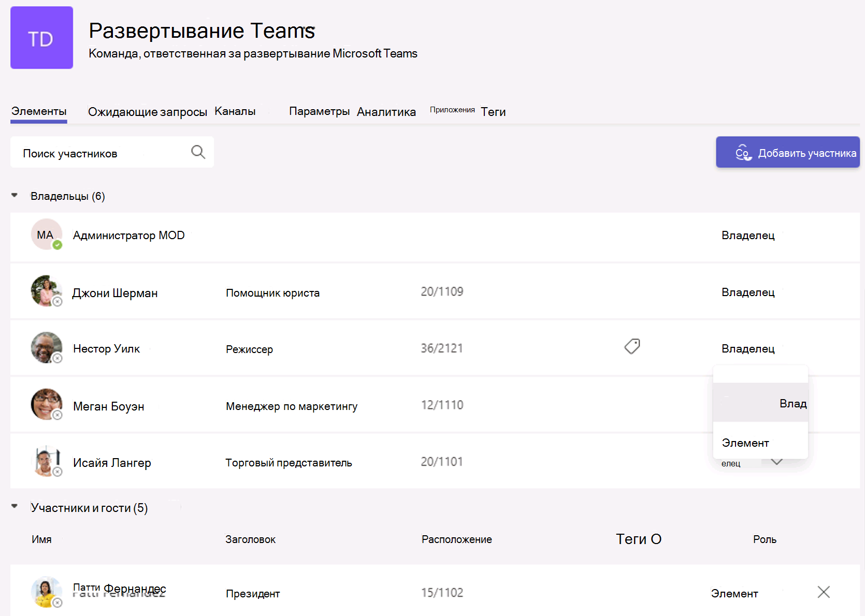Open Джони Шерман profile photo
Image resolution: width=865 pixels, height=616 pixels.
click(x=46, y=291)
